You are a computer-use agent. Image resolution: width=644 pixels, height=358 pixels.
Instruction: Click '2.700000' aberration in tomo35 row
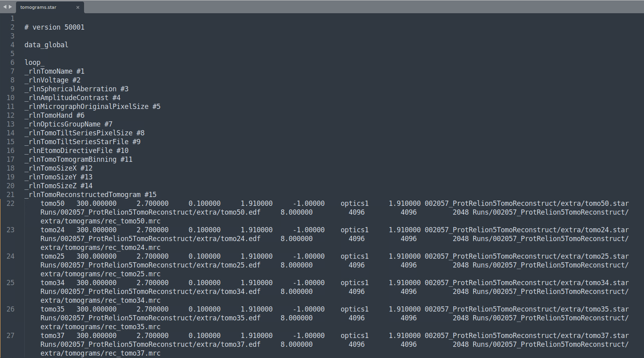pyautogui.click(x=152, y=309)
